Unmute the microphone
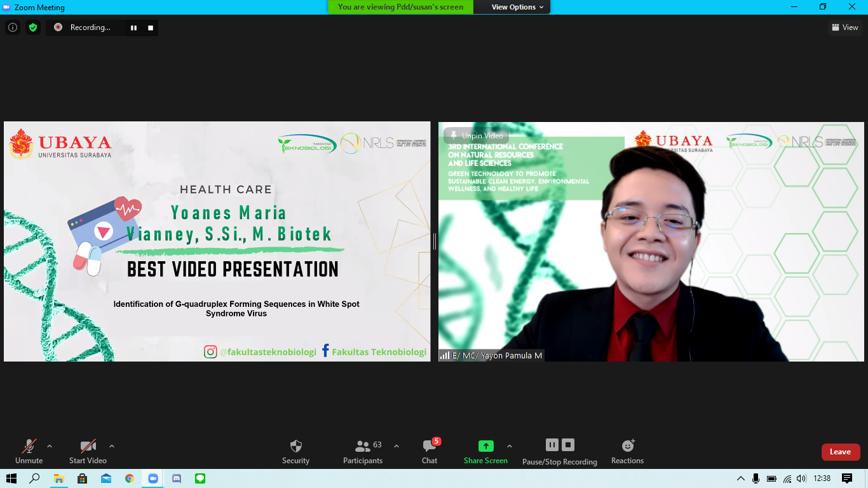The image size is (868, 488). coord(29,451)
